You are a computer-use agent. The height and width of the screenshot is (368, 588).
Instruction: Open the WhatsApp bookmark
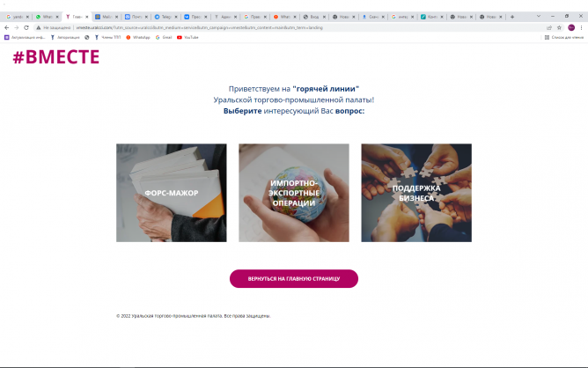pos(138,38)
